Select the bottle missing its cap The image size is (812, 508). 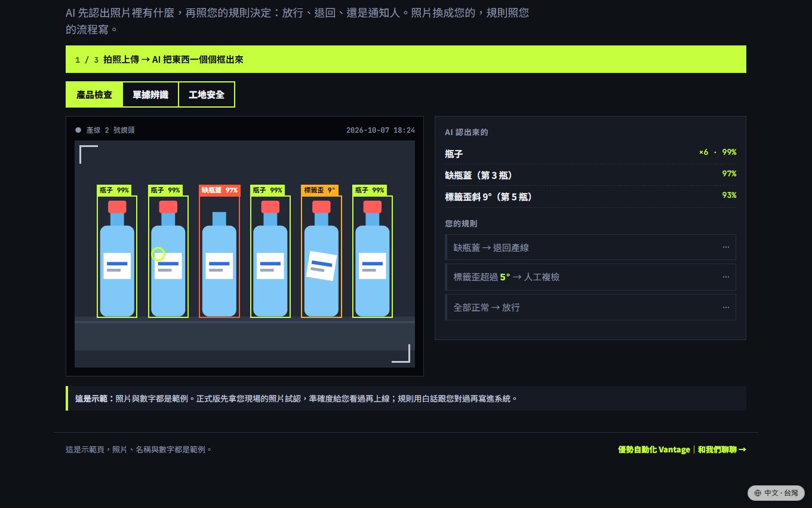click(x=219, y=256)
